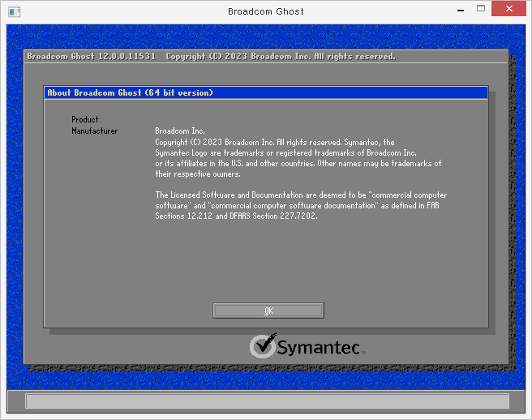Click the 'or its affiliates in the U.S.' line

(298, 163)
